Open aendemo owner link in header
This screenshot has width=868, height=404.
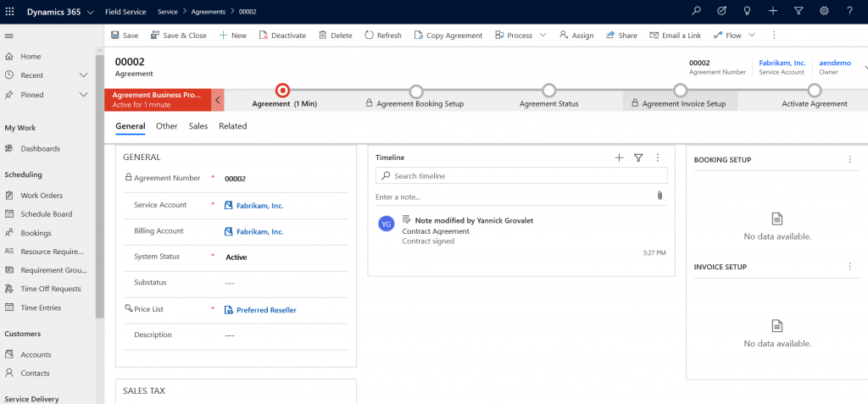click(x=835, y=63)
